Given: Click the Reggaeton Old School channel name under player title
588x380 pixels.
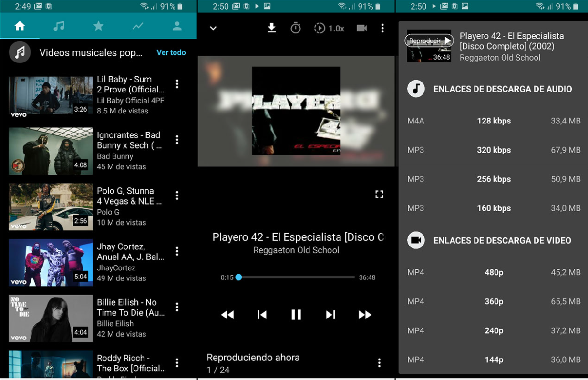Looking at the screenshot, I should pos(296,250).
